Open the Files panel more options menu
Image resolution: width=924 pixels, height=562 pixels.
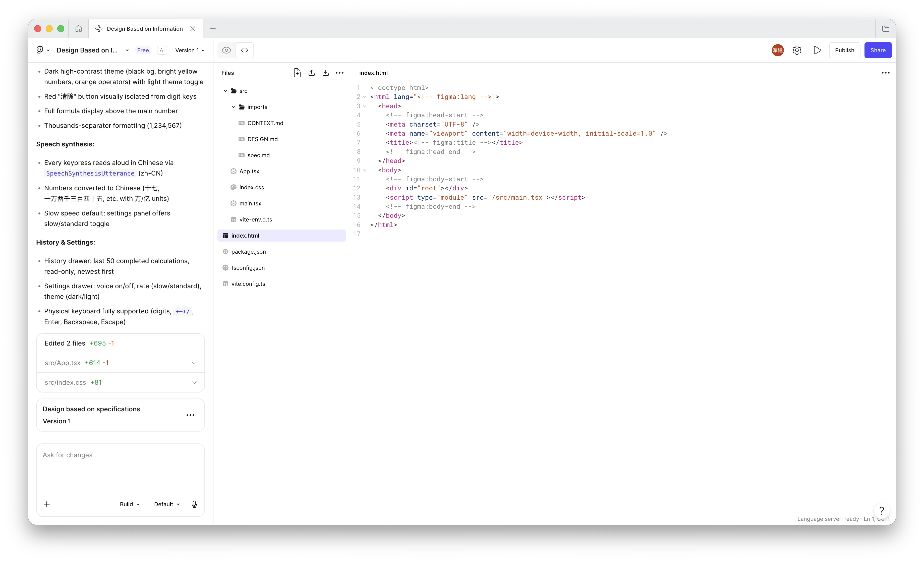click(340, 73)
